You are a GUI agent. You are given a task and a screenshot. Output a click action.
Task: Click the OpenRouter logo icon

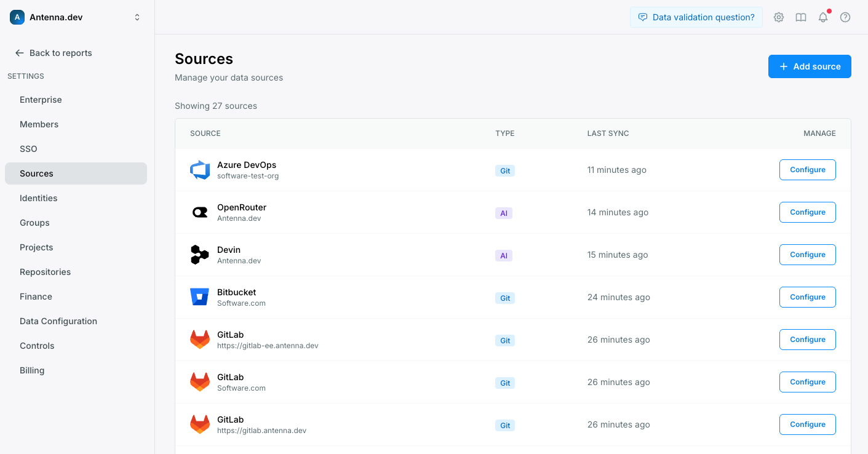point(200,212)
